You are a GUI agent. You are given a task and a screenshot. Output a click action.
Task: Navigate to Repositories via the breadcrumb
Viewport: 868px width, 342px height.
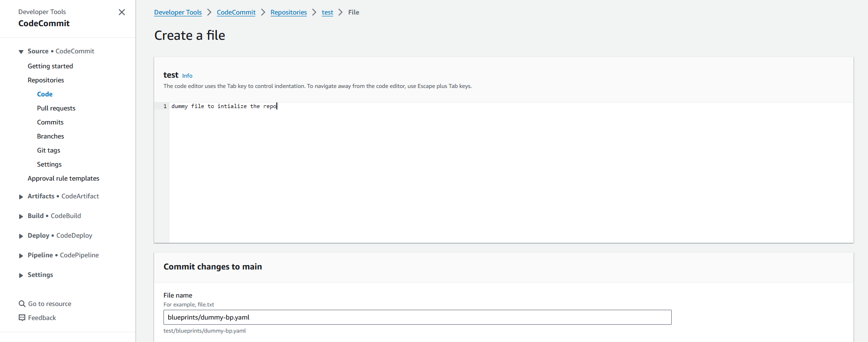(289, 12)
